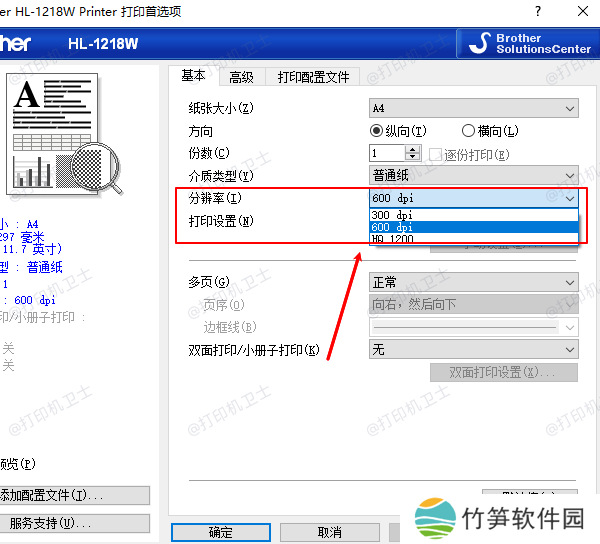Click the 确定 OK button
The image size is (600, 544).
tap(220, 532)
